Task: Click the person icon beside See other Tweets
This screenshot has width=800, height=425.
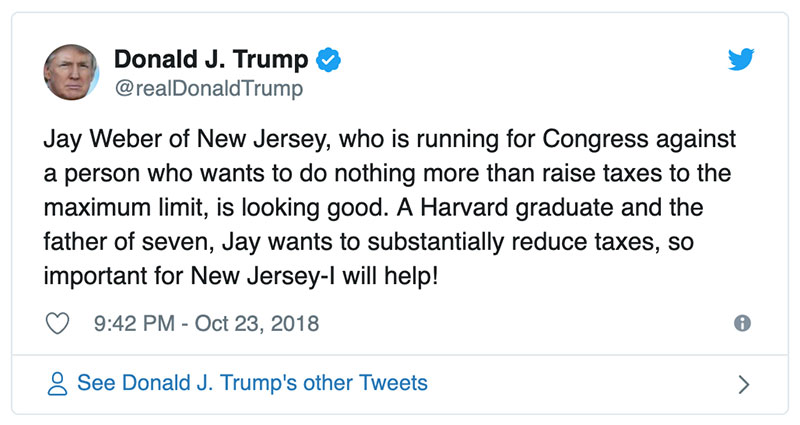Action: [57, 383]
